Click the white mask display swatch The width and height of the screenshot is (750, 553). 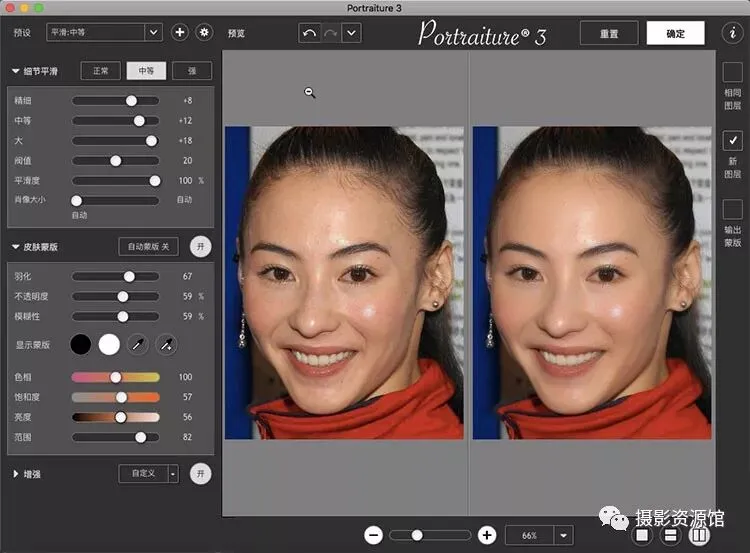pyautogui.click(x=109, y=345)
